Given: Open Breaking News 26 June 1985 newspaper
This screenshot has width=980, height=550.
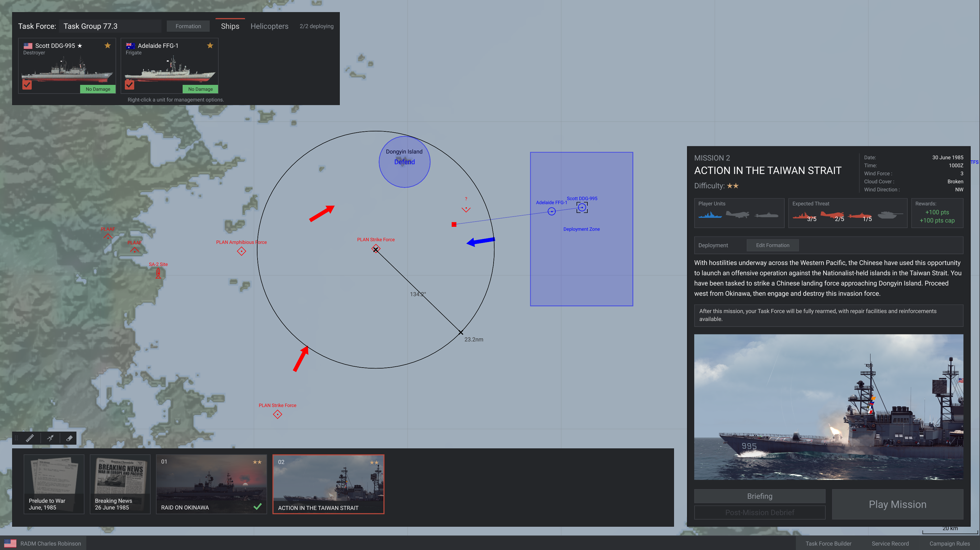Looking at the screenshot, I should click(120, 484).
